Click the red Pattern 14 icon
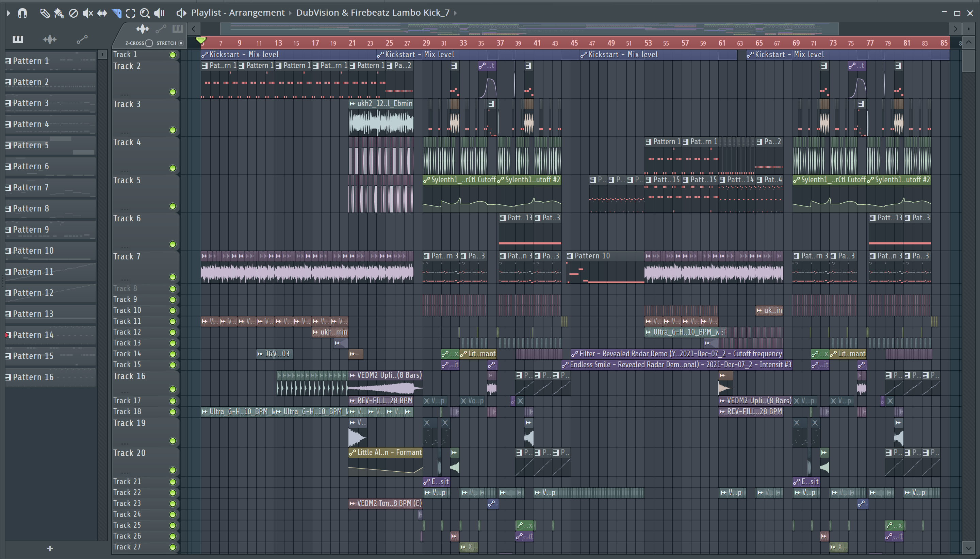 click(x=8, y=335)
